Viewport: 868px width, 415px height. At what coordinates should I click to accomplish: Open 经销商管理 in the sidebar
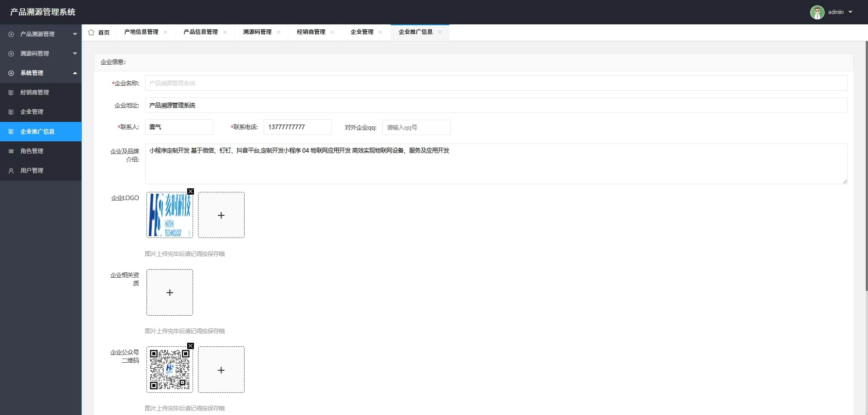click(41, 93)
